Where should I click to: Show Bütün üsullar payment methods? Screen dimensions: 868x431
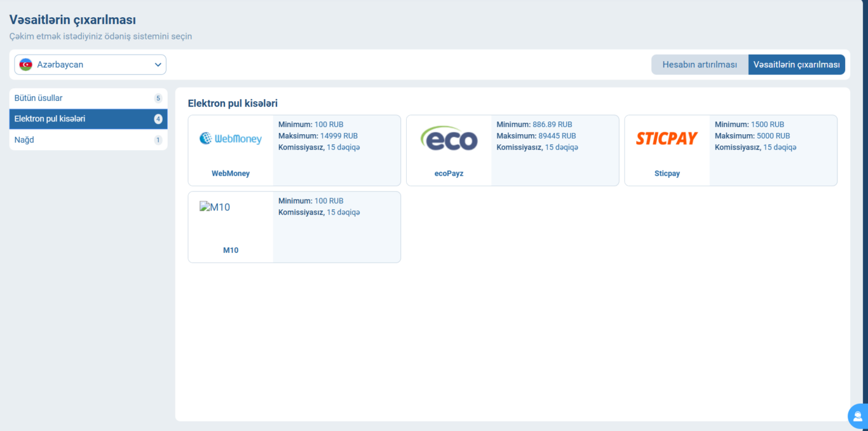point(39,99)
